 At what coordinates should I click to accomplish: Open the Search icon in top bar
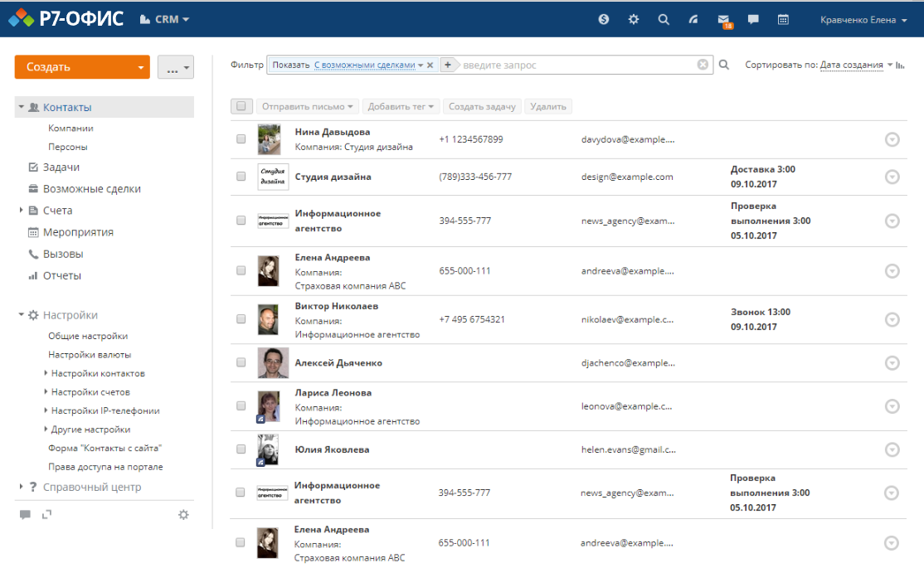(x=664, y=18)
